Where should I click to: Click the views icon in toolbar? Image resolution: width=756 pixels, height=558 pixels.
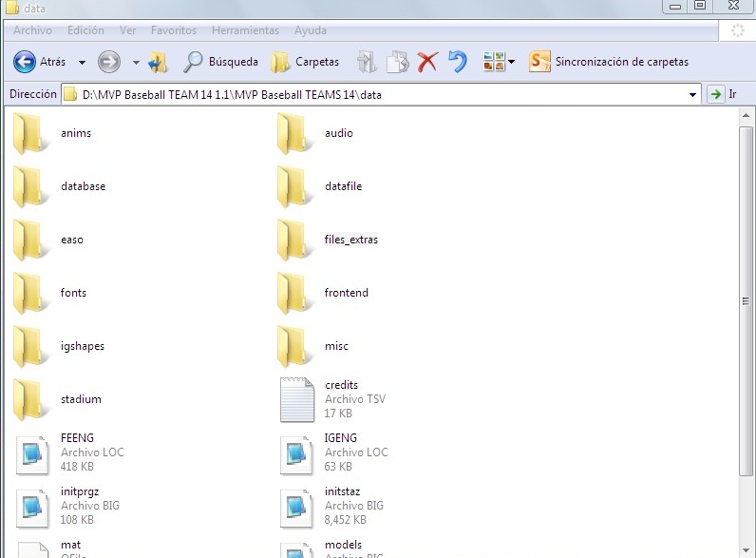(x=494, y=62)
